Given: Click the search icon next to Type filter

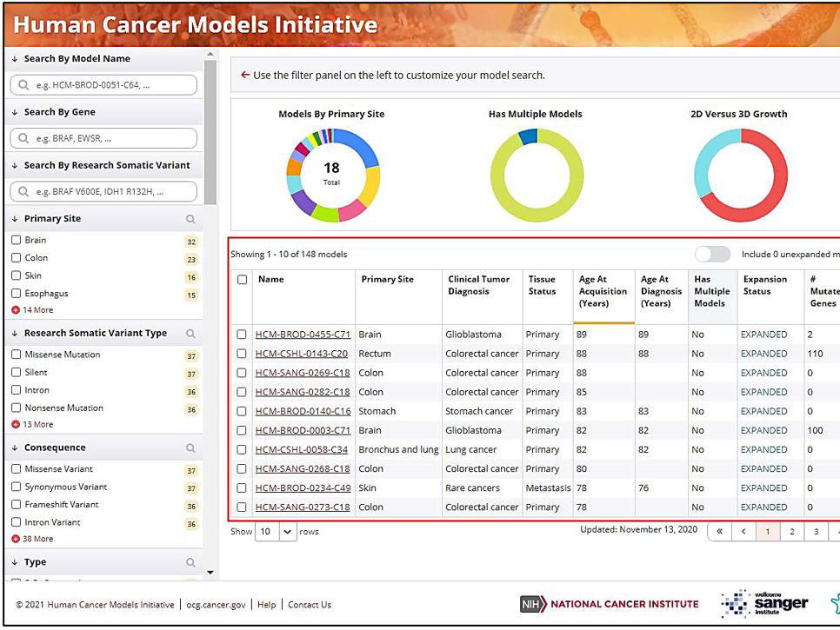Looking at the screenshot, I should click(190, 561).
